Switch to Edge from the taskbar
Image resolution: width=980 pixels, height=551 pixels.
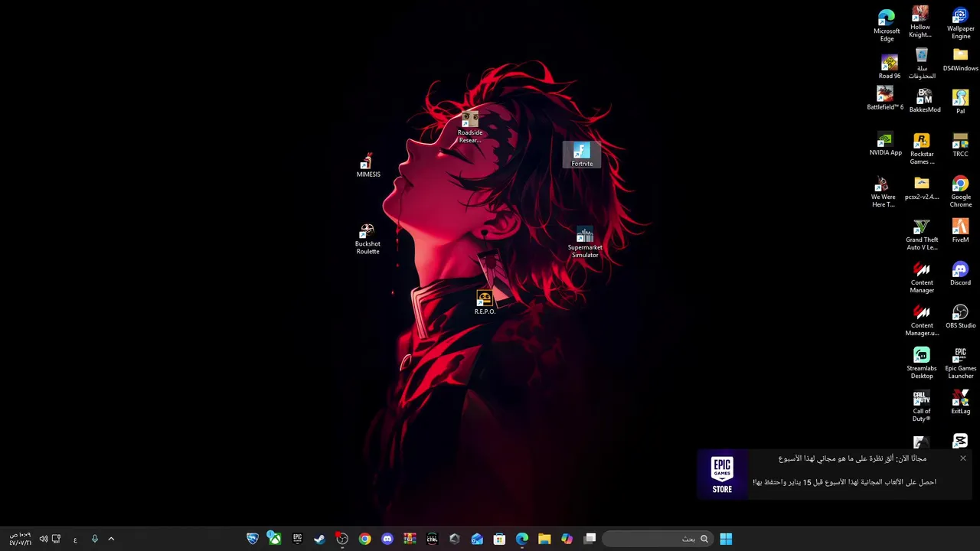point(522,539)
